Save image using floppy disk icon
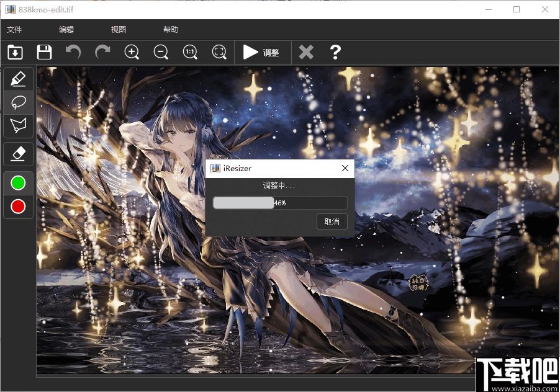Viewport: 560px width, 392px height. 44,53
